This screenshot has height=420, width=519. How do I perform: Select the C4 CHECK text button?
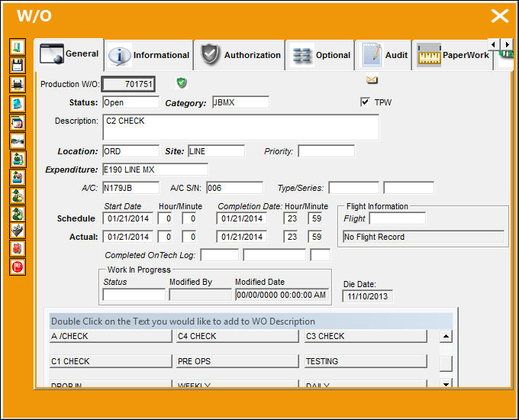coord(237,336)
